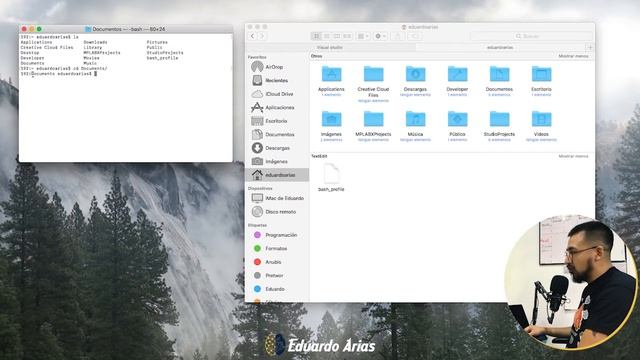The width and height of the screenshot is (640, 360).
Task: Open Escritorio in the sidebar
Action: [x=277, y=121]
